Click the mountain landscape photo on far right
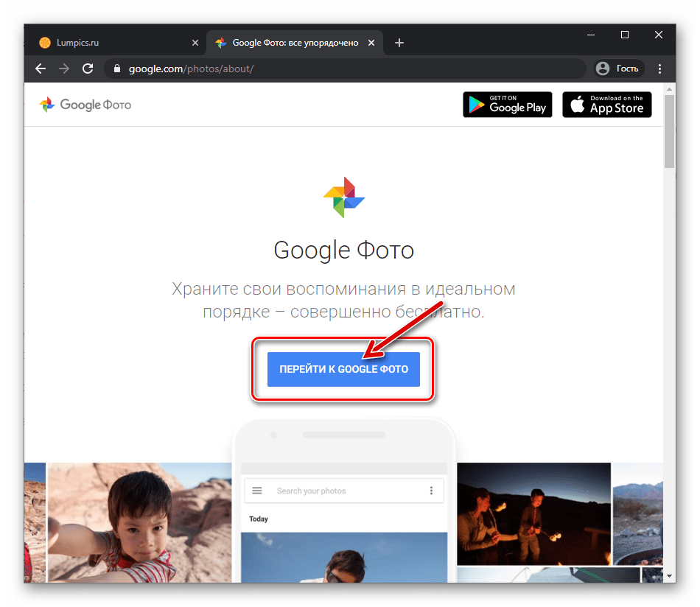This screenshot has height=607, width=700. pyautogui.click(x=637, y=514)
